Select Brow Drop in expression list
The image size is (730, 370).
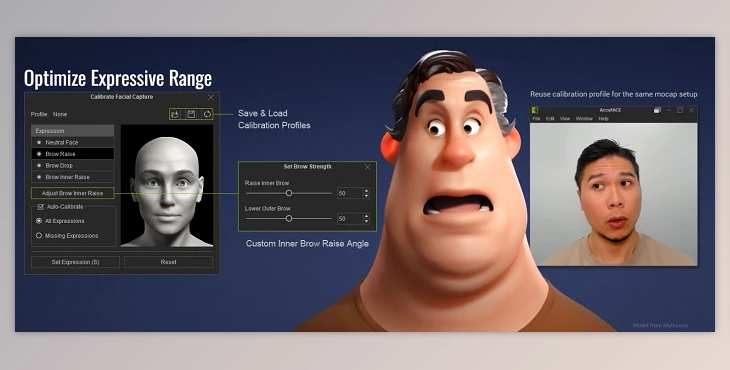pyautogui.click(x=73, y=165)
